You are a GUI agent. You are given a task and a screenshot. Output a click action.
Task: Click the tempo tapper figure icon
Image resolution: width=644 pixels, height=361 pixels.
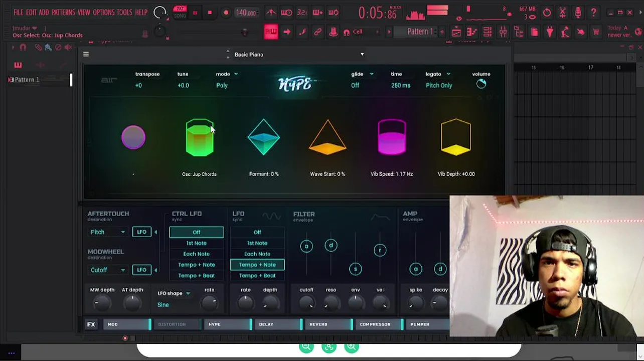[565, 32]
